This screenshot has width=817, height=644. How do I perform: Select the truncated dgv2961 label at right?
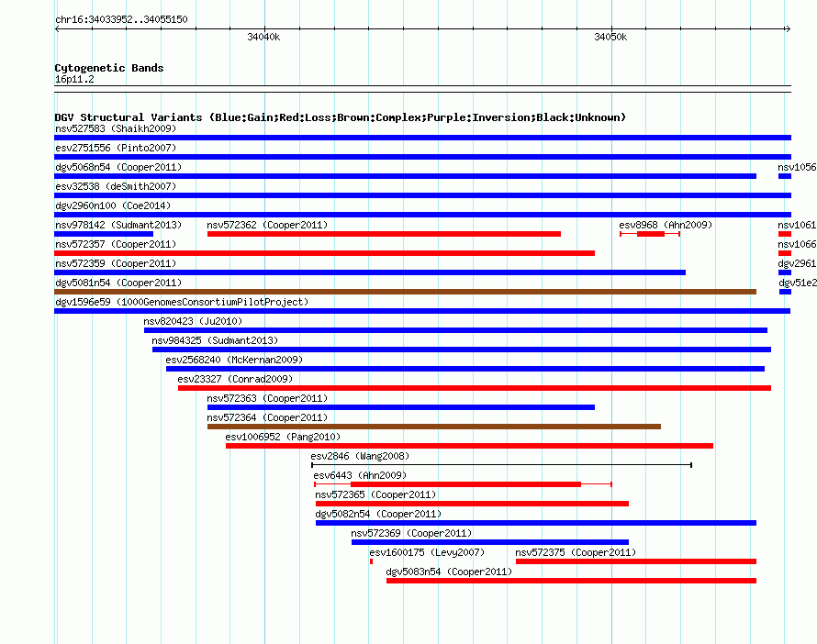click(x=797, y=263)
